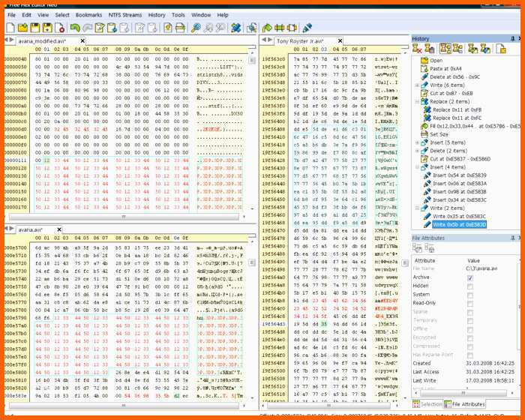
Task: Collapse the Replace (2 items) history group
Action: (417, 101)
